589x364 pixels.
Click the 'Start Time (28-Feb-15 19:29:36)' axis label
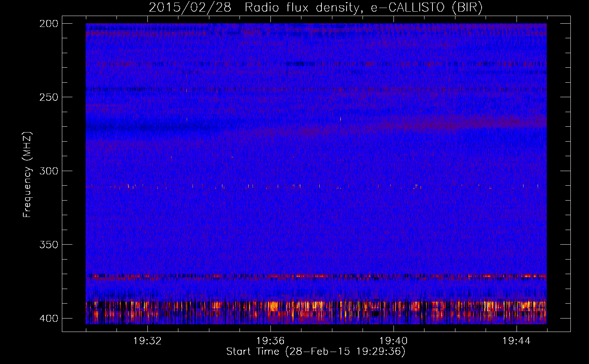point(316,352)
